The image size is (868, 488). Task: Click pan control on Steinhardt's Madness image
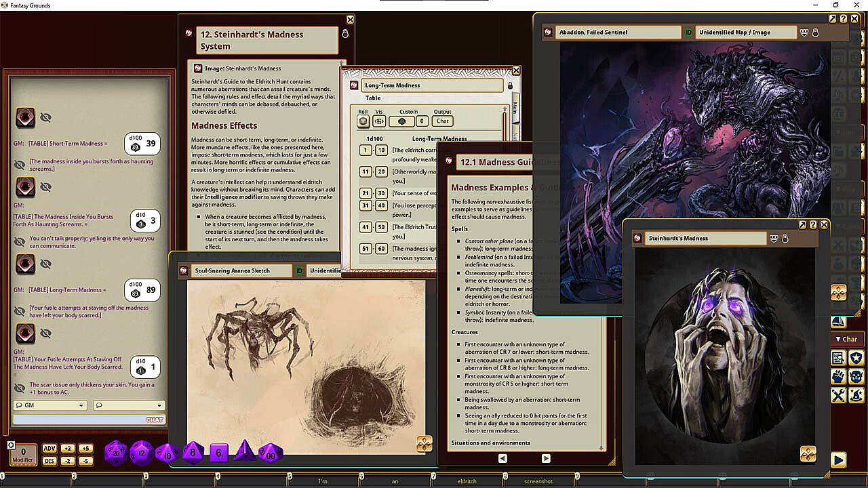point(808,453)
